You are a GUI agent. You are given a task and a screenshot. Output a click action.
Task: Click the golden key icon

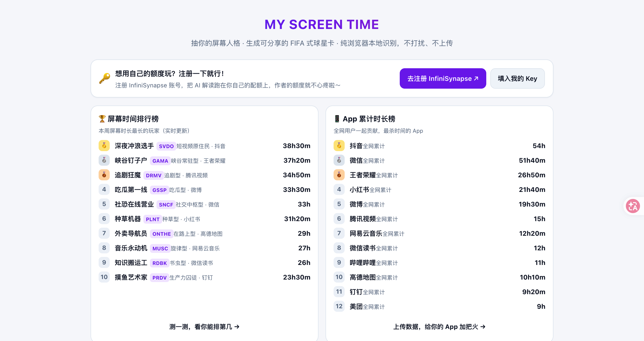coord(105,78)
